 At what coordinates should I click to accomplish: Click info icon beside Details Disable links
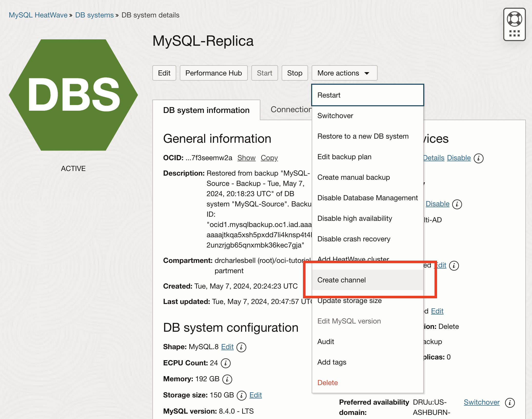coord(478,158)
